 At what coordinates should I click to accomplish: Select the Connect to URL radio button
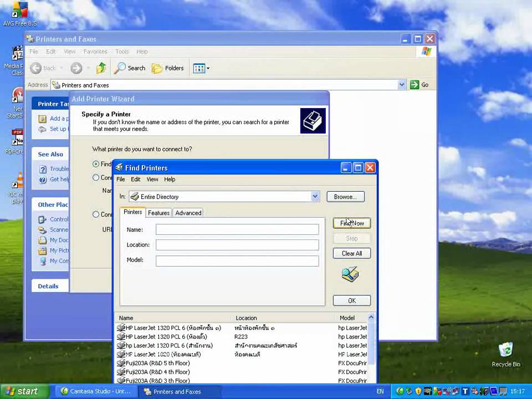point(96,214)
